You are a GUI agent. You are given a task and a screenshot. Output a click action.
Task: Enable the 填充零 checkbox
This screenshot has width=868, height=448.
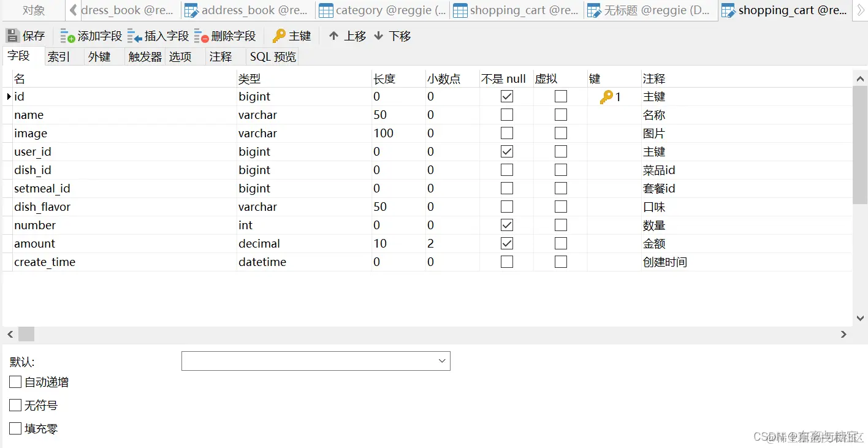point(15,428)
